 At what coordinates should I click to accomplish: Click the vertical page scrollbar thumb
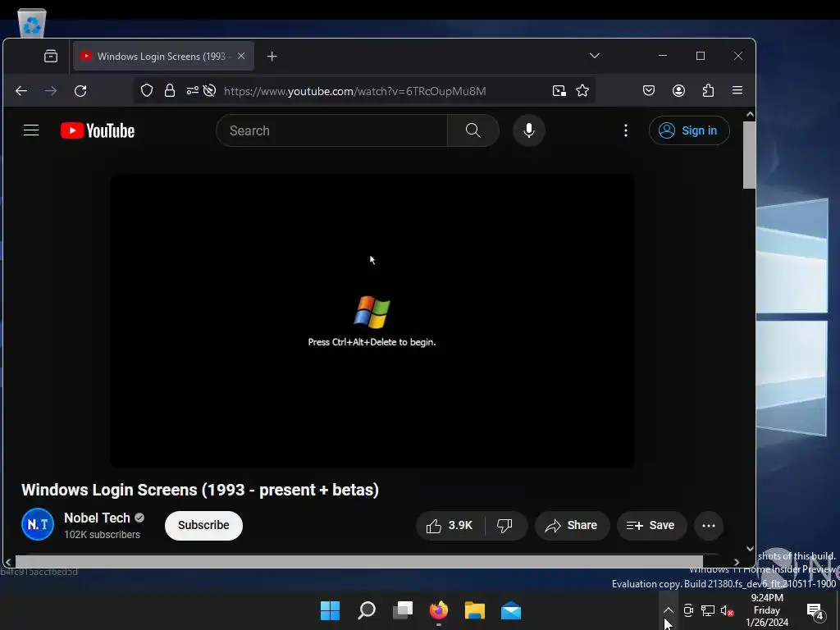tap(750, 155)
